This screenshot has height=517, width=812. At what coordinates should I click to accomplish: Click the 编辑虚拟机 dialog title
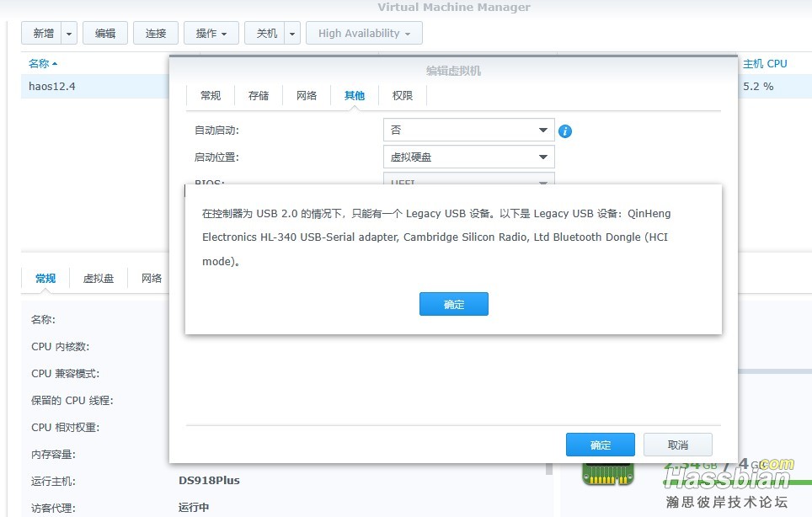(454, 71)
